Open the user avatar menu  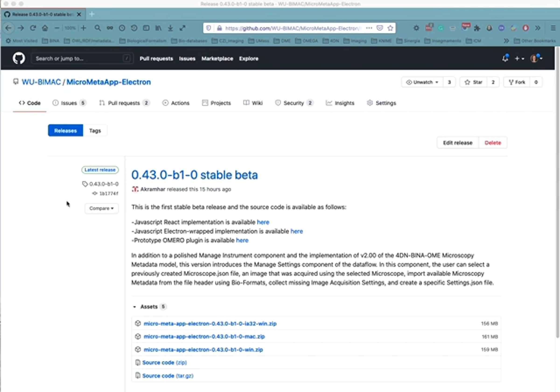point(536,58)
